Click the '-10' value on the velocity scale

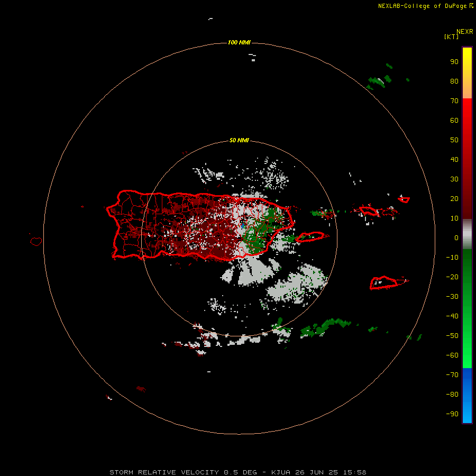pyautogui.click(x=452, y=258)
